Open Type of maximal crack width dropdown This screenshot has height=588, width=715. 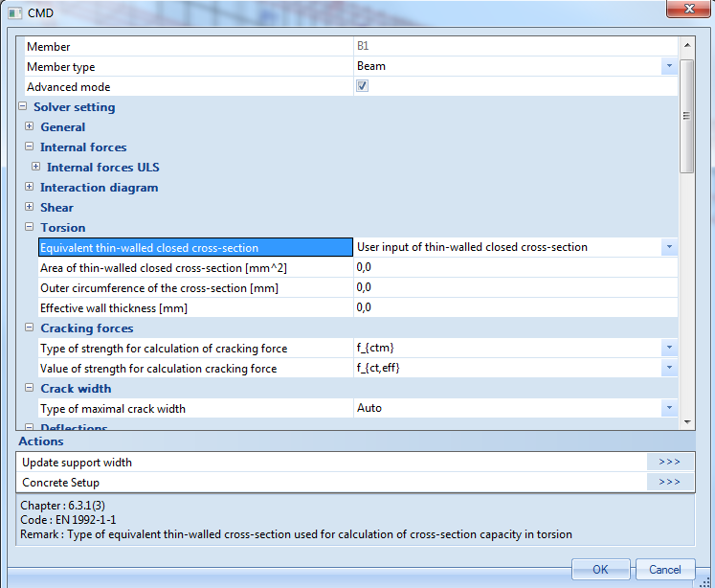pyautogui.click(x=669, y=408)
